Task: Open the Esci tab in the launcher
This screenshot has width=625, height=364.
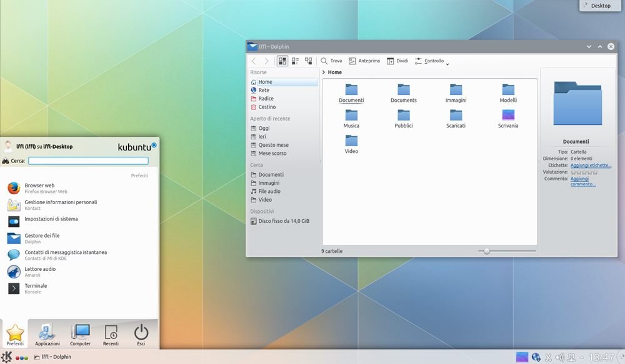Action: click(141, 335)
